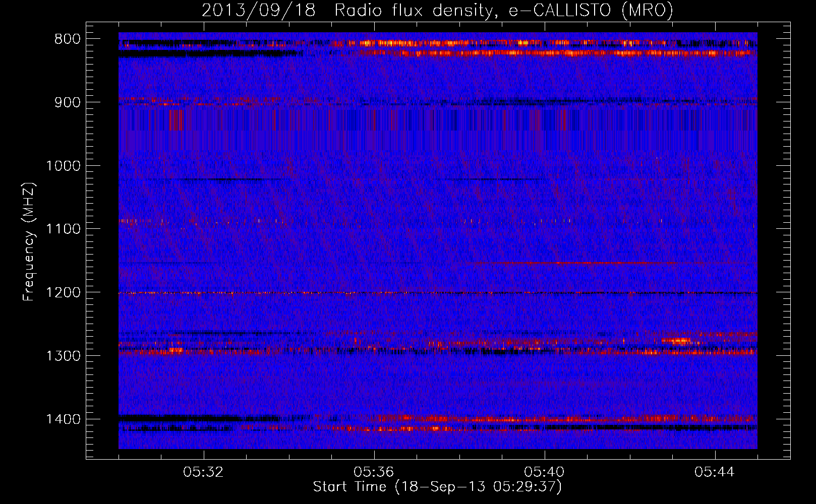Click the 800 frequency tick label
The width and height of the screenshot is (816, 504).
coord(67,39)
